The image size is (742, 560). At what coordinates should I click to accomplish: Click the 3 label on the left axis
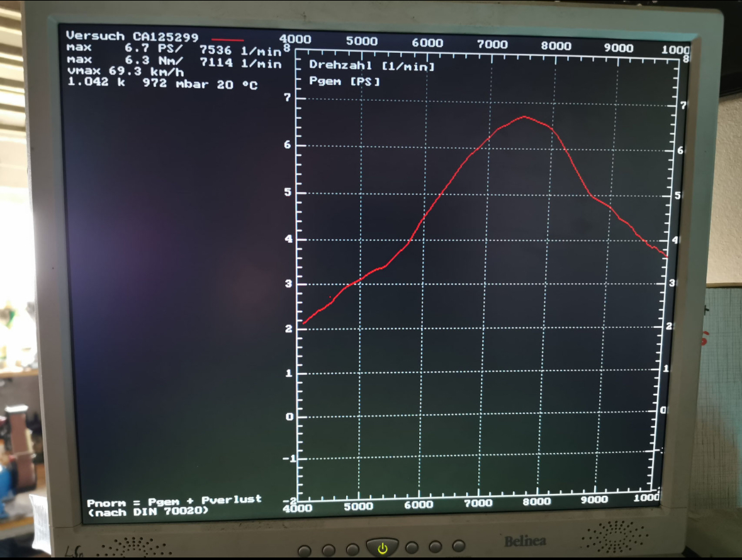tap(288, 284)
